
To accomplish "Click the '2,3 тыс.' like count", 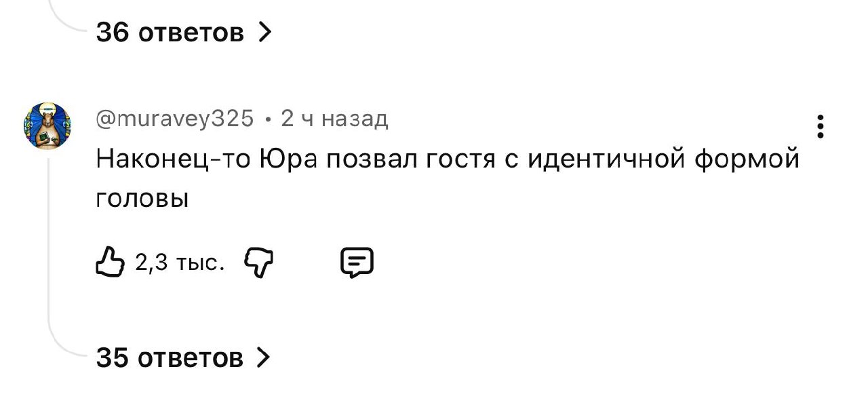I will point(180,263).
